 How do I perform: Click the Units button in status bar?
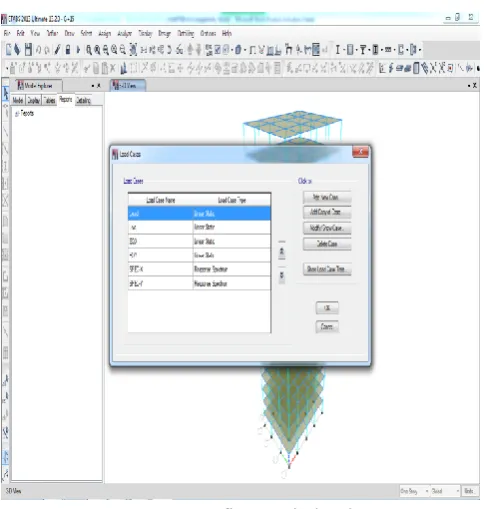click(469, 491)
